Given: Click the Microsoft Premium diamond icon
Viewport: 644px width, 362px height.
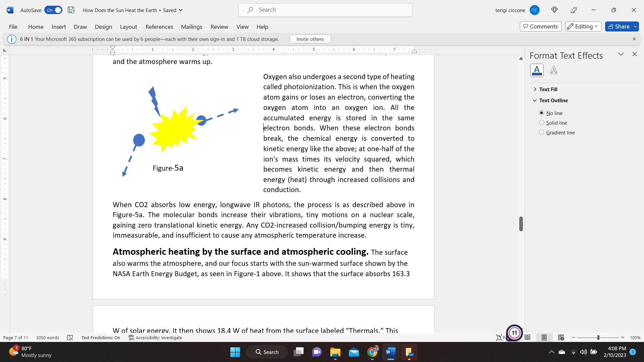Looking at the screenshot, I should 554,10.
